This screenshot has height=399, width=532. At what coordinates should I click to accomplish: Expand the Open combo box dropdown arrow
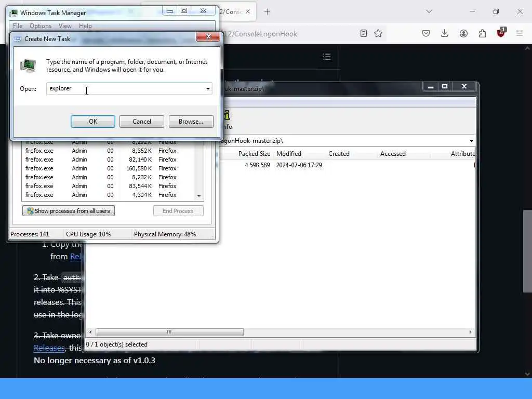point(208,88)
